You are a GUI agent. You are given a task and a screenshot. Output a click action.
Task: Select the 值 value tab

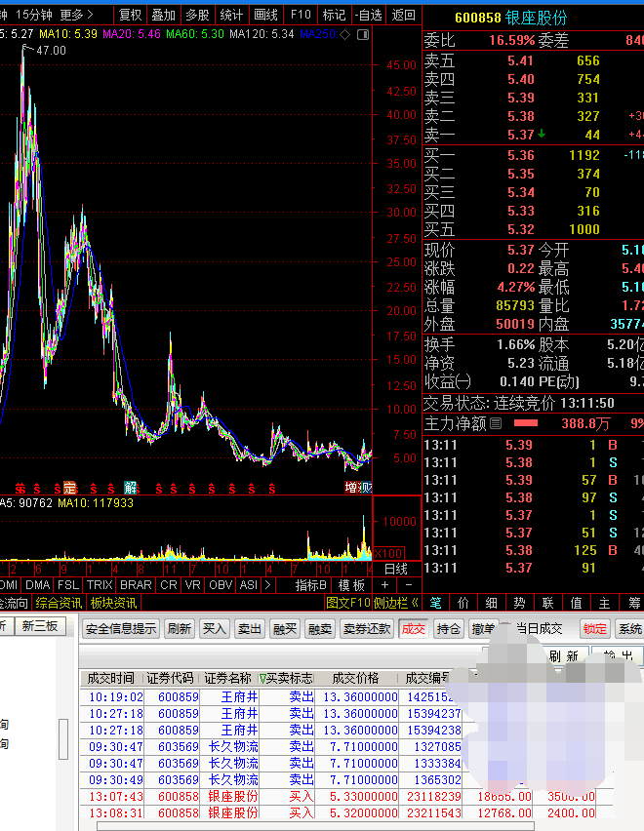pyautogui.click(x=576, y=603)
